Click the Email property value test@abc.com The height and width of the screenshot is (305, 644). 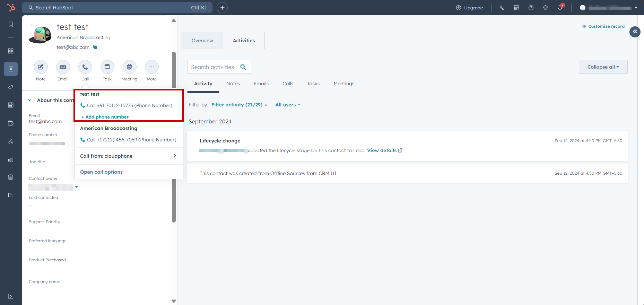click(45, 122)
